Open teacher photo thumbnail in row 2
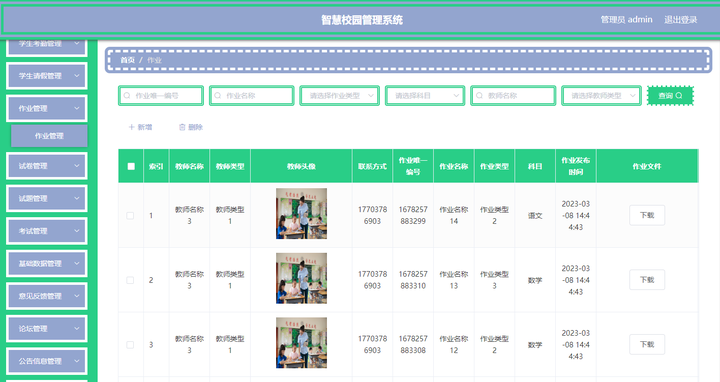Image resolution: width=720 pixels, height=382 pixels. 301,278
